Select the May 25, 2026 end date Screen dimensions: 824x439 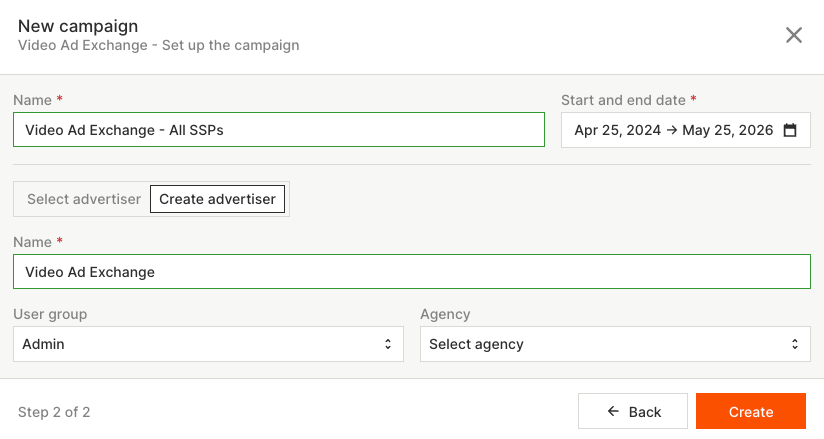(x=728, y=130)
